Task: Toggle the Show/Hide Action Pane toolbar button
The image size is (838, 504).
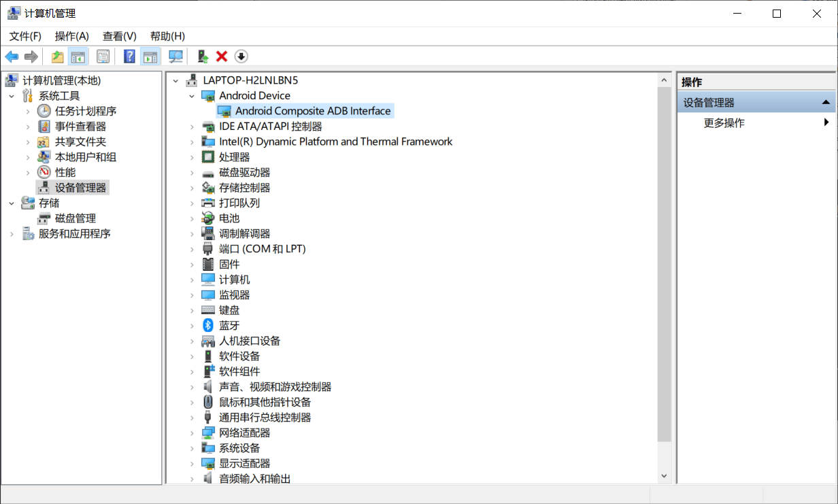Action: 150,56
